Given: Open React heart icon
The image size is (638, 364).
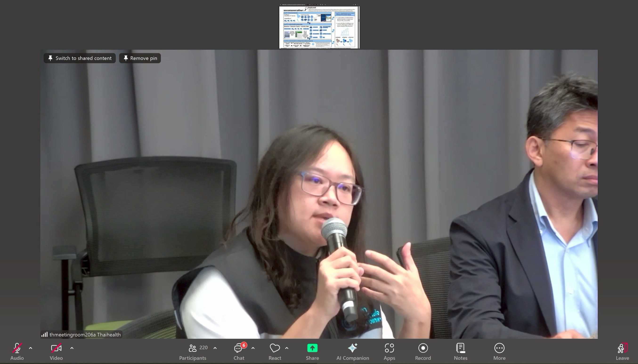Looking at the screenshot, I should tap(275, 348).
